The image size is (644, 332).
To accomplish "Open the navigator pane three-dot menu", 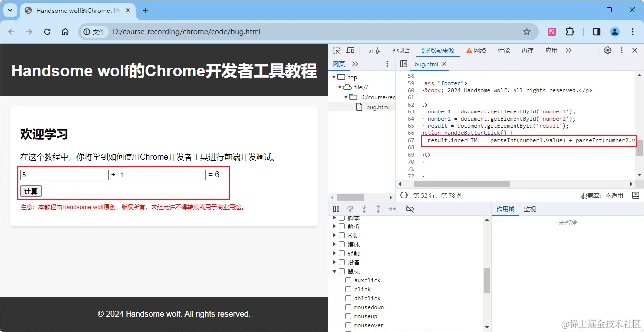I will pos(387,64).
